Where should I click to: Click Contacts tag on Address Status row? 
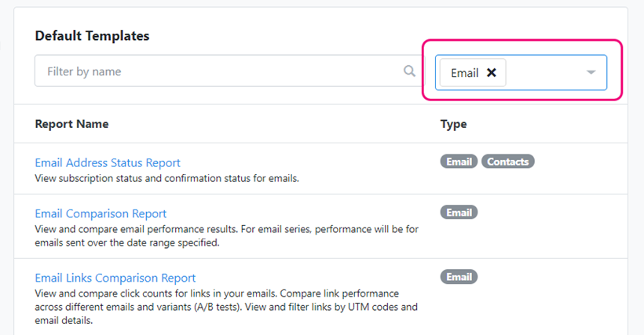pyautogui.click(x=507, y=162)
